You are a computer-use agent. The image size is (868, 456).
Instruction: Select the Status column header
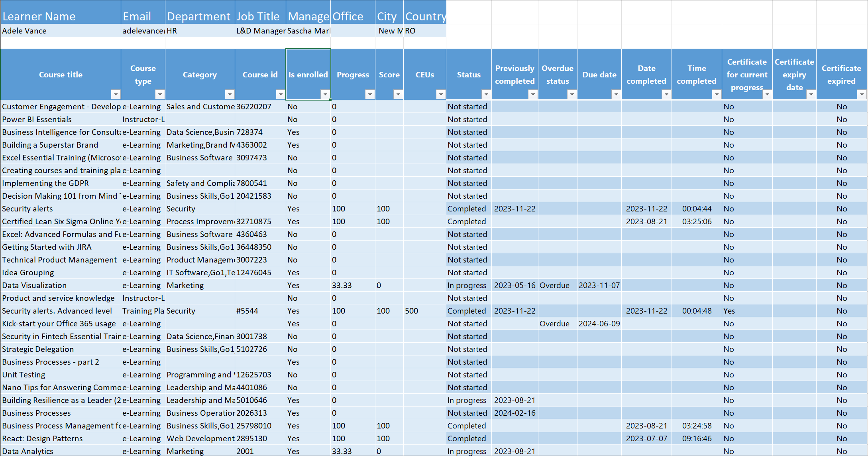click(x=469, y=75)
